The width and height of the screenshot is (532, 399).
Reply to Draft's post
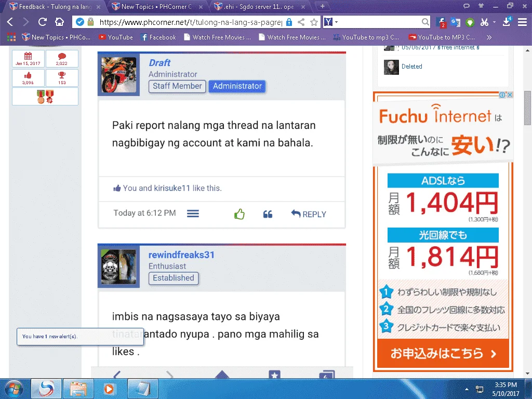click(x=309, y=214)
